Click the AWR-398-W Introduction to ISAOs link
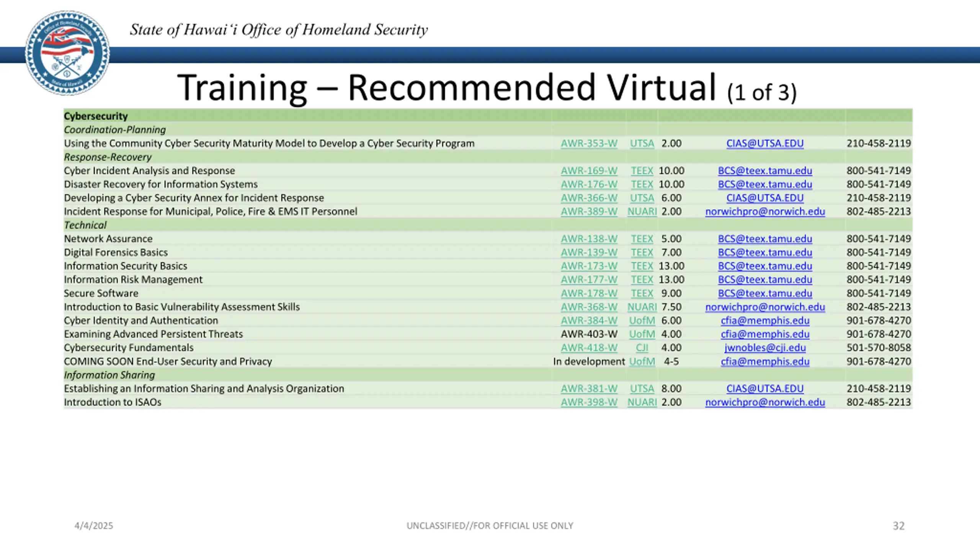980x551 pixels. click(589, 403)
